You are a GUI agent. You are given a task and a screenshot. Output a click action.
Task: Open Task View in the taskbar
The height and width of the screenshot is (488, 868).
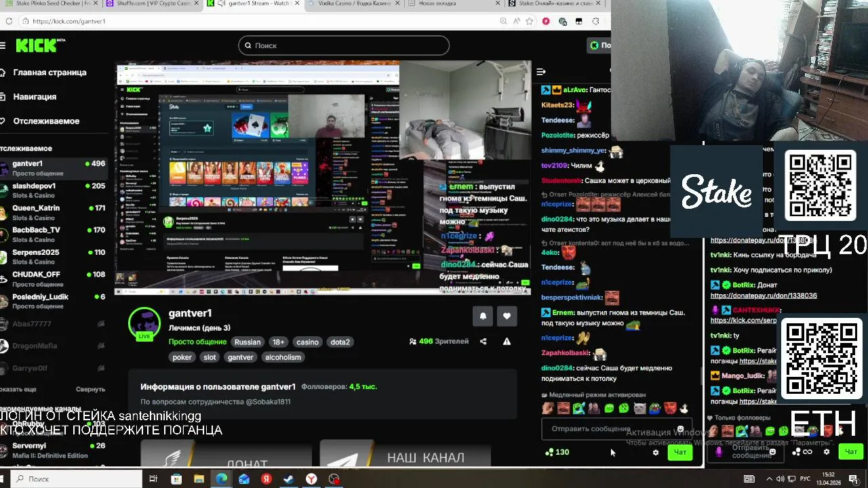153,479
